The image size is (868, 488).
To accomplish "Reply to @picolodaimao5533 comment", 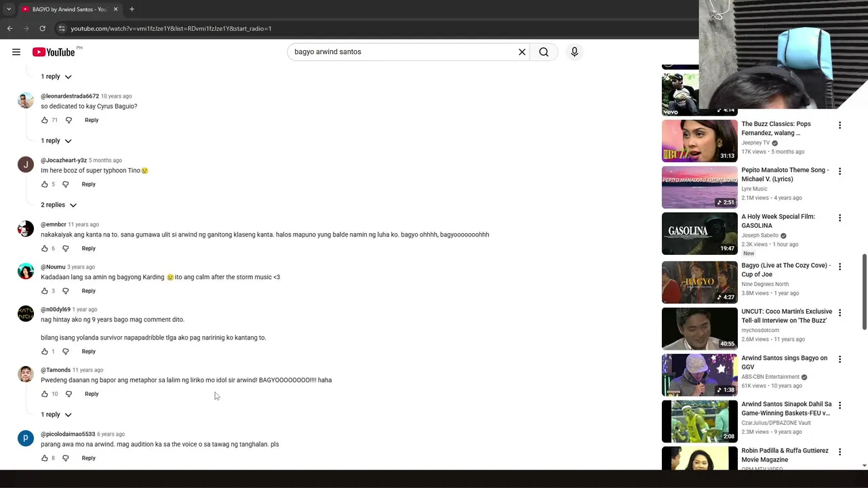I will pos(89,458).
